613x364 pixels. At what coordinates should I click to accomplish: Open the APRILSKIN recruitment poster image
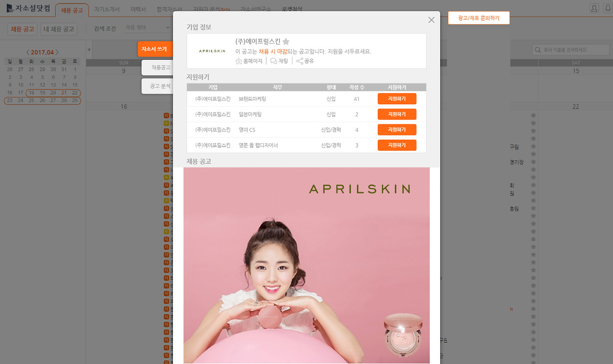pyautogui.click(x=306, y=265)
